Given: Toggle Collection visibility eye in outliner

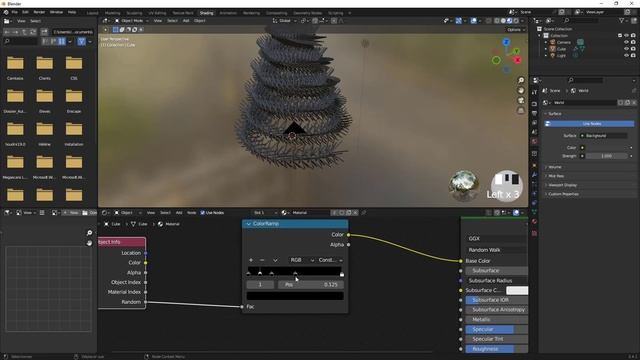Looking at the screenshot, I should pyautogui.click(x=627, y=36).
